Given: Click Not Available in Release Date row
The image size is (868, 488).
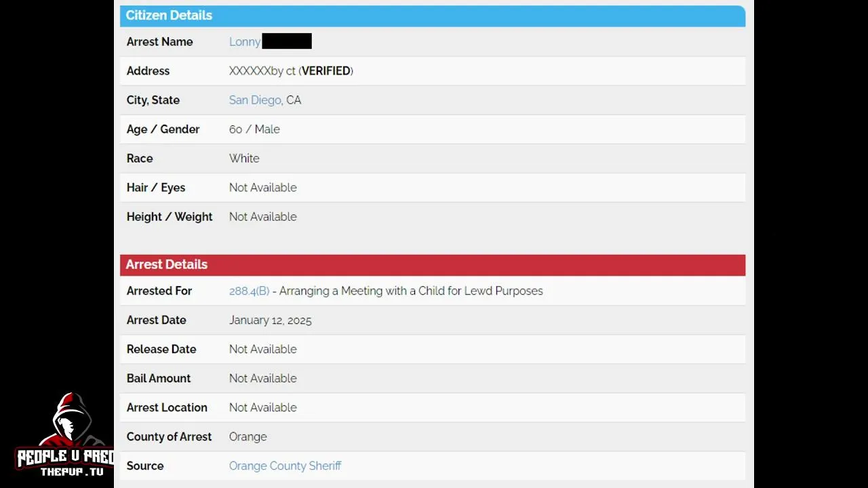Looking at the screenshot, I should point(262,349).
